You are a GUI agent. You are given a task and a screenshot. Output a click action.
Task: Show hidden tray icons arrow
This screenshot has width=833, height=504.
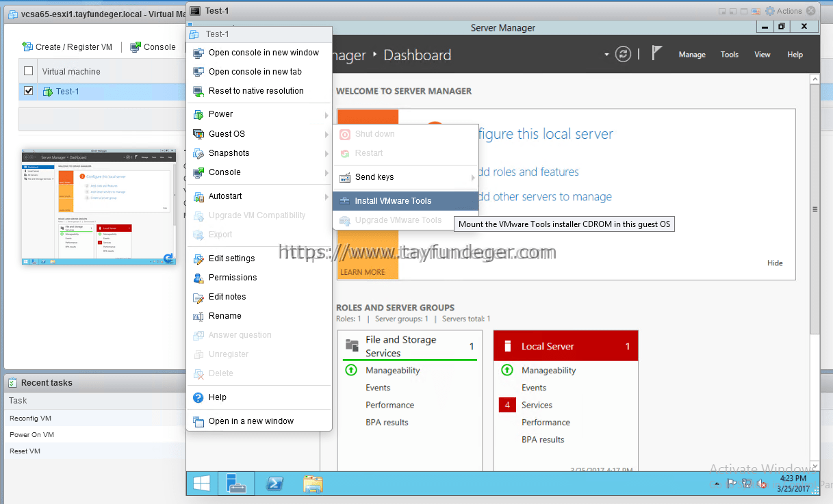pos(717,484)
